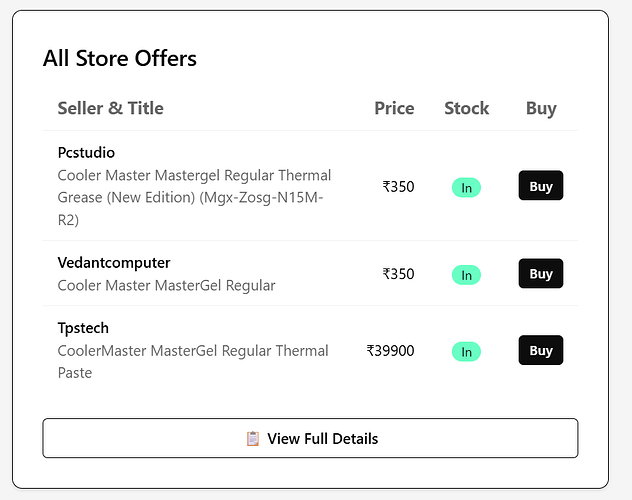
Task: Click the clipboard icon beside View Full Details
Action: 252,438
